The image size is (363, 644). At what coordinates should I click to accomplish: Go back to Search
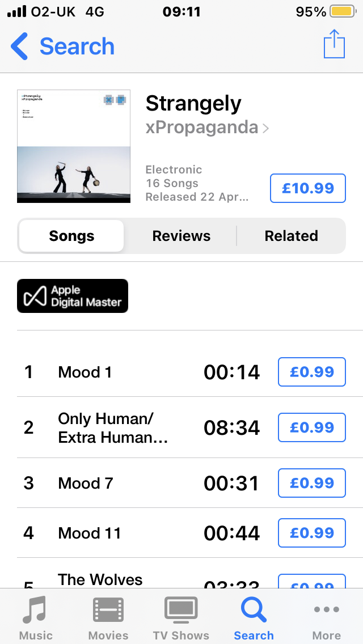tap(62, 46)
